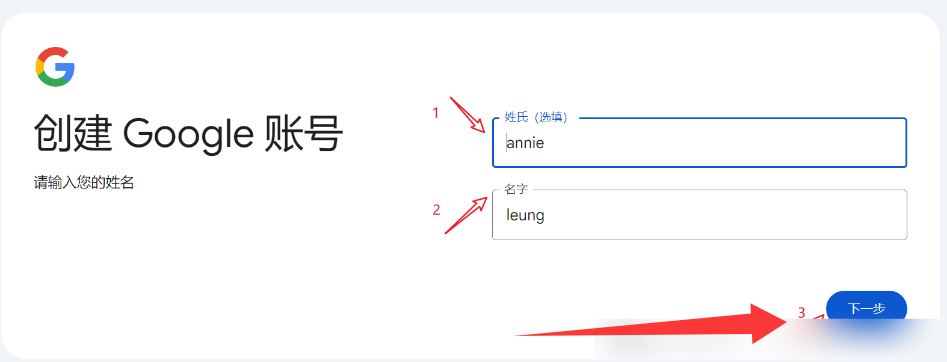Click the characters 创建 in the heading
Screen dimensions: 947x362
72,133
